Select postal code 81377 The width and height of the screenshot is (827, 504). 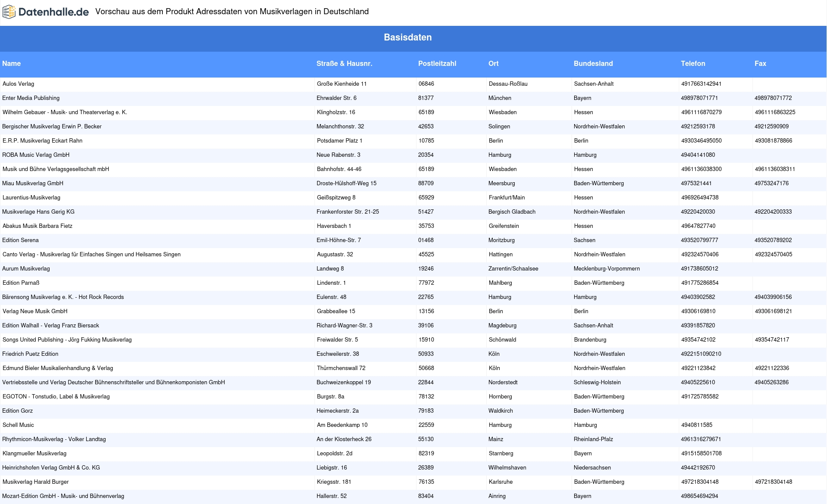pyautogui.click(x=426, y=98)
